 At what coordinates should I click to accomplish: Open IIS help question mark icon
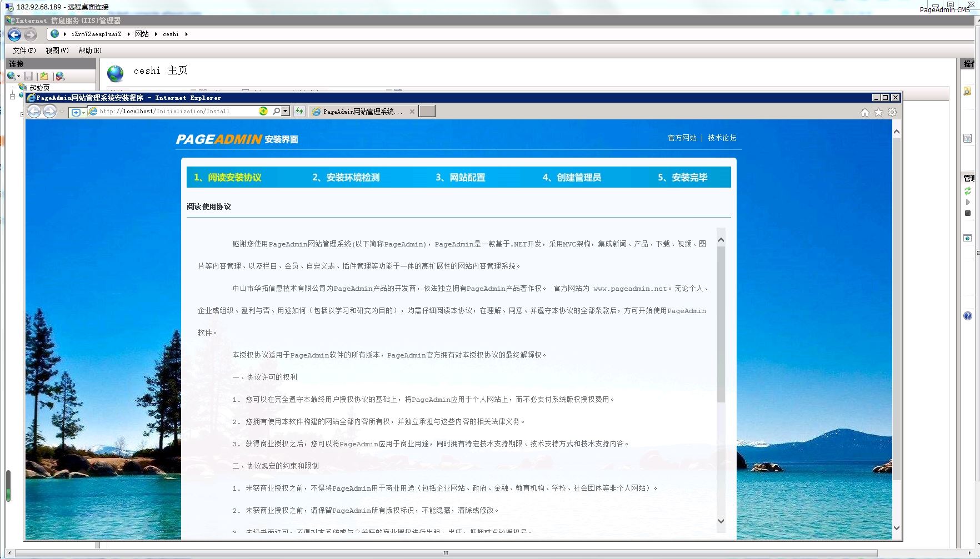967,316
